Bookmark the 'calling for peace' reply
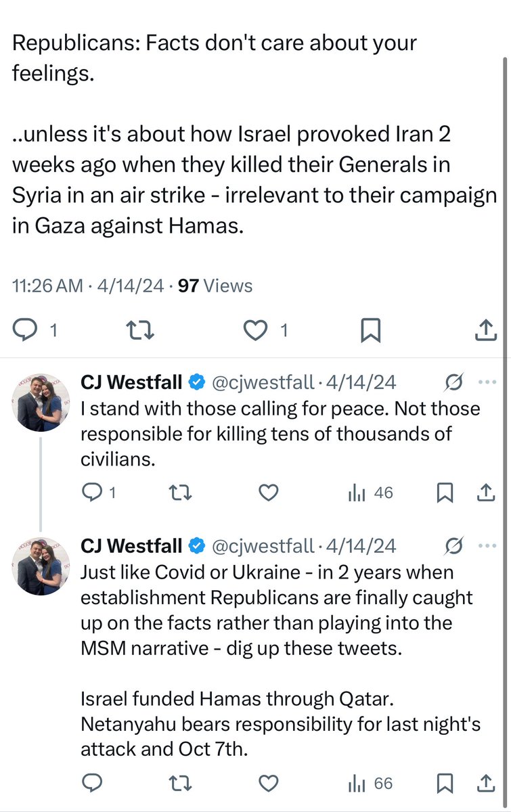 coord(445,493)
